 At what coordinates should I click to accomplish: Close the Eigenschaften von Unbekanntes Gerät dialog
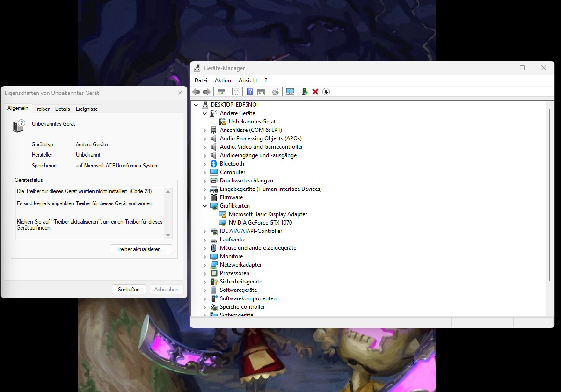pos(180,93)
